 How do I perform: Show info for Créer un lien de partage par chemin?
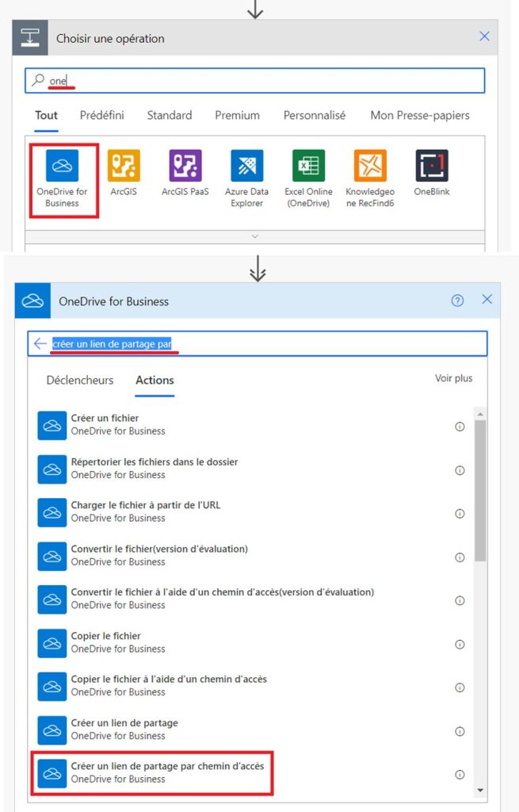click(460, 774)
